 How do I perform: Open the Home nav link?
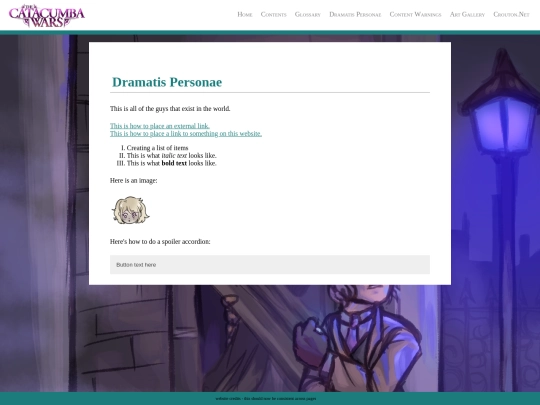pos(245,14)
